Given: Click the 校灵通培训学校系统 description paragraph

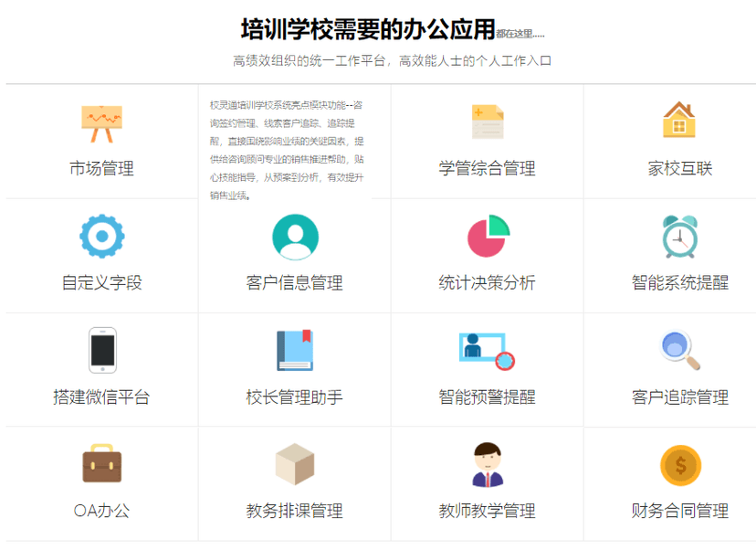Looking at the screenshot, I should (x=287, y=150).
